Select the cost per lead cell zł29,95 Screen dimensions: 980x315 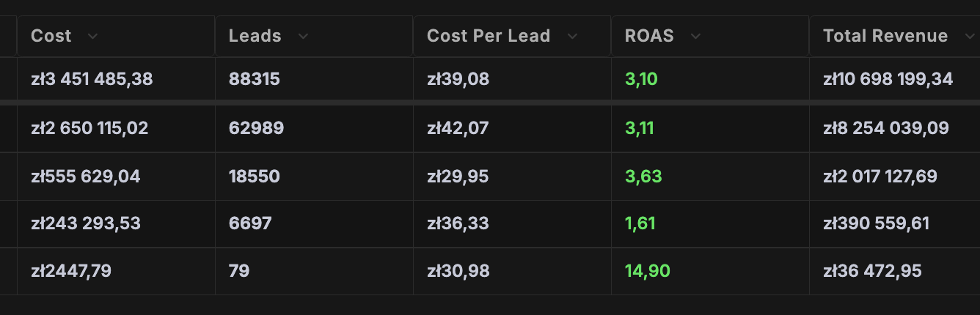coord(458,177)
